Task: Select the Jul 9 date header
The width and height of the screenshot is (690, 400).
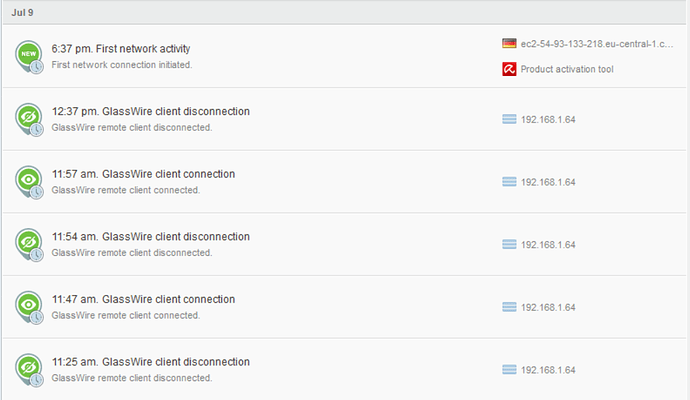Action: click(25, 11)
